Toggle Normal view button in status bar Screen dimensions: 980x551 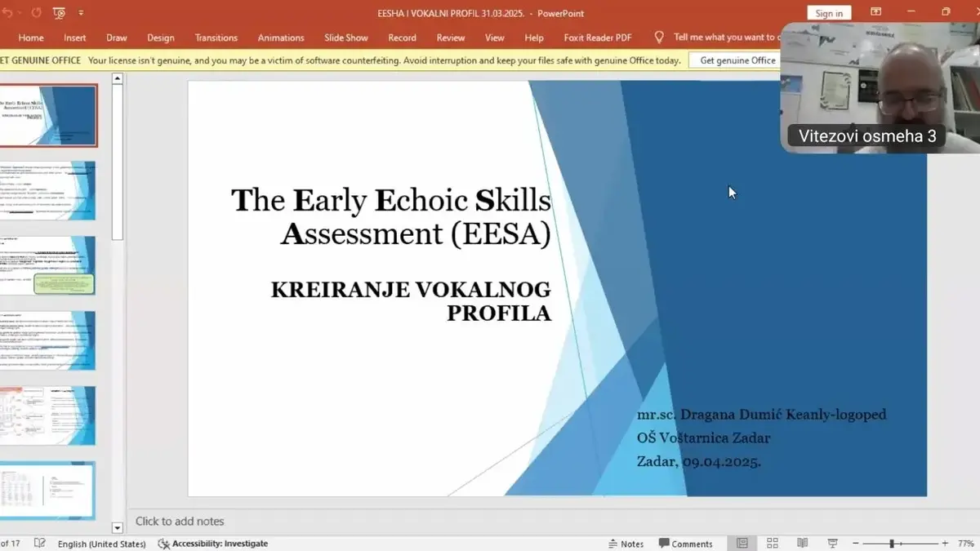(742, 544)
